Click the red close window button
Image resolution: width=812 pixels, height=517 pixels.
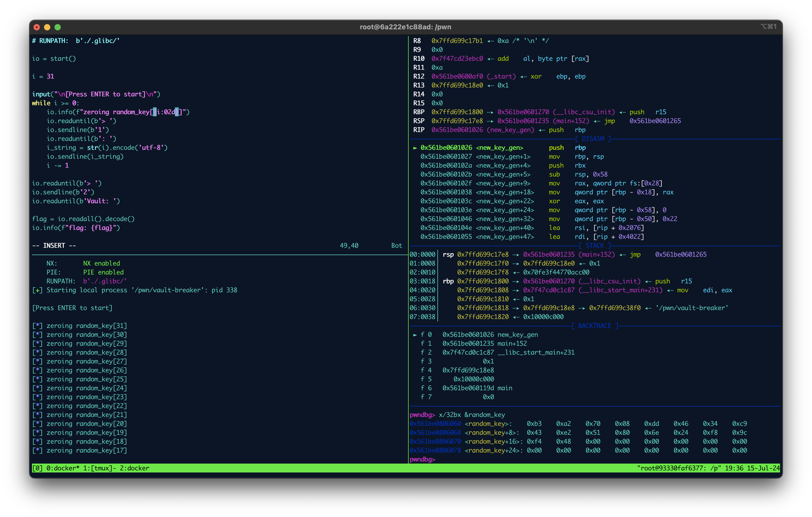tap(37, 27)
